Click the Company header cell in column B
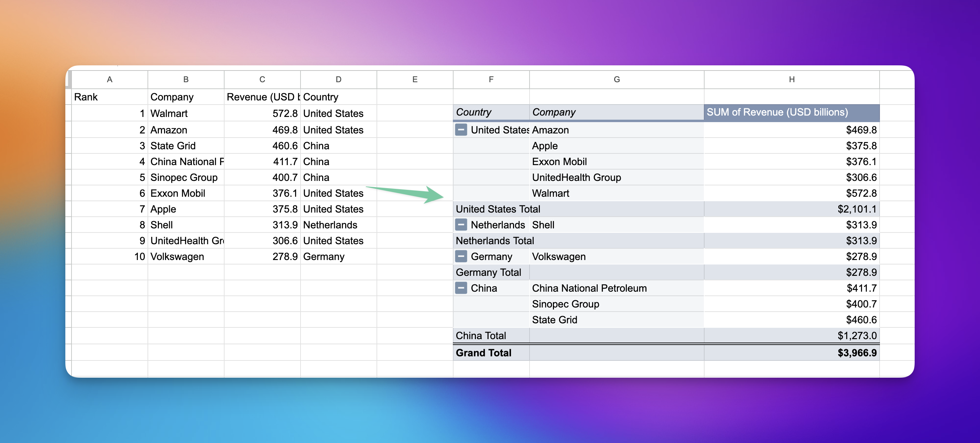This screenshot has width=980, height=443. point(186,97)
